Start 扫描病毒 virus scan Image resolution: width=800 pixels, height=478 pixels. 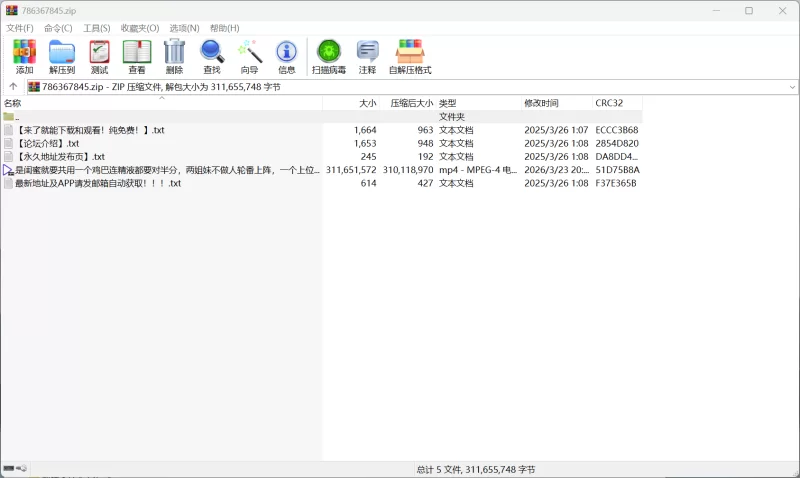click(x=328, y=56)
